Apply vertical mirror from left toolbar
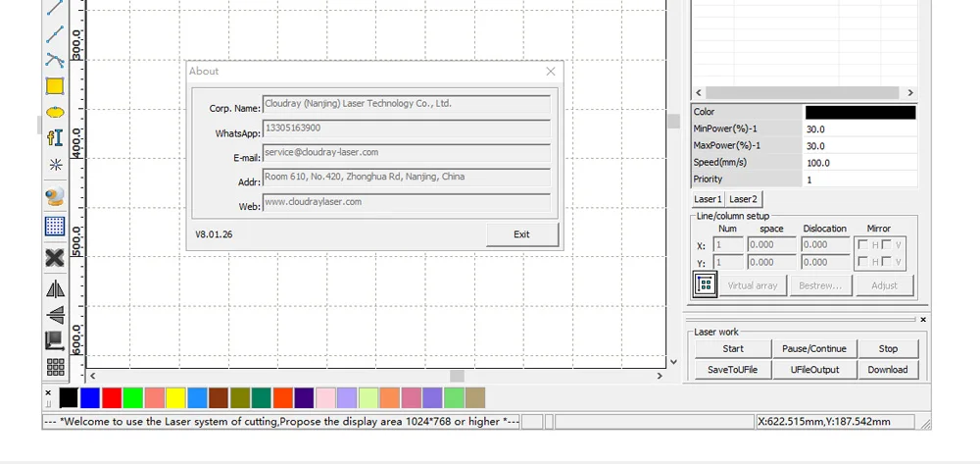Viewport: 980px width, 464px height. (x=55, y=315)
